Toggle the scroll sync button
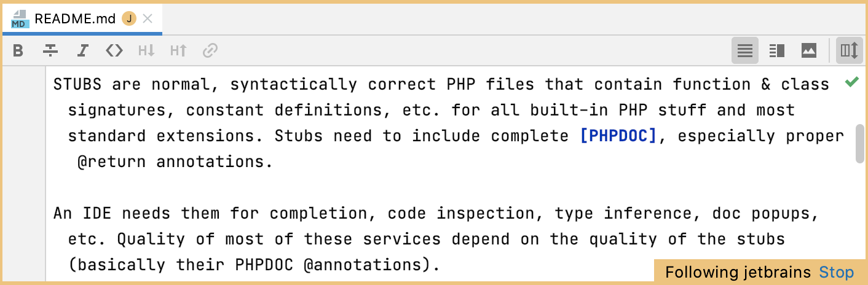The width and height of the screenshot is (868, 285). (849, 50)
